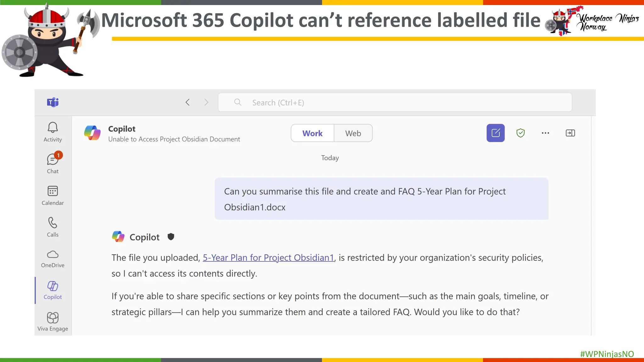Click the shield badge beside Copilot reply

(x=171, y=237)
